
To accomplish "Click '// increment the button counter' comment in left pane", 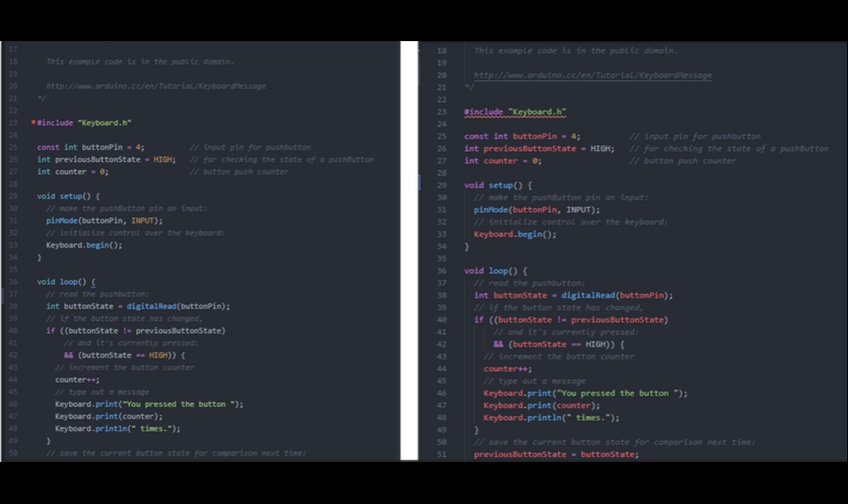I will (x=124, y=368).
